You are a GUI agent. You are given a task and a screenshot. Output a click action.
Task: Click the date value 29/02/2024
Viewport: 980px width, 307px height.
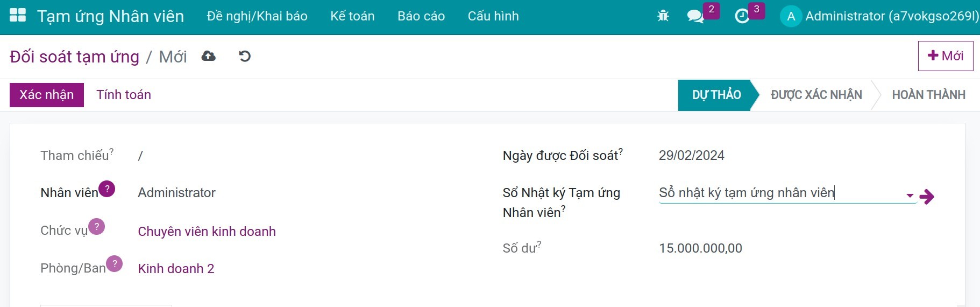pyautogui.click(x=691, y=156)
